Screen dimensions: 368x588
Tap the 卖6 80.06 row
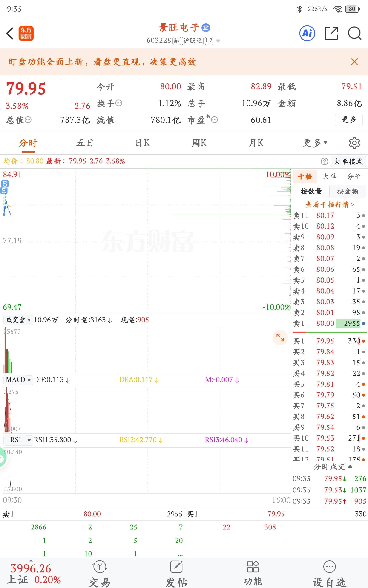[329, 269]
